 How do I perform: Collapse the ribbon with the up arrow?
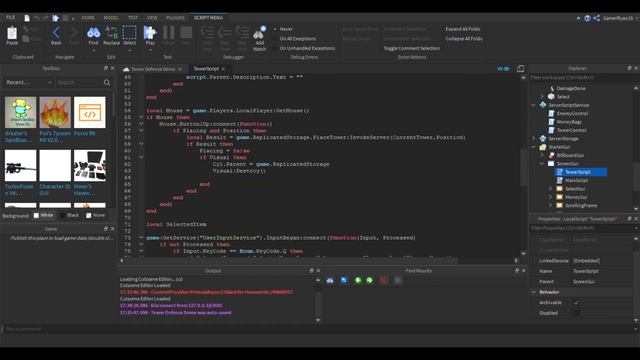[578, 18]
